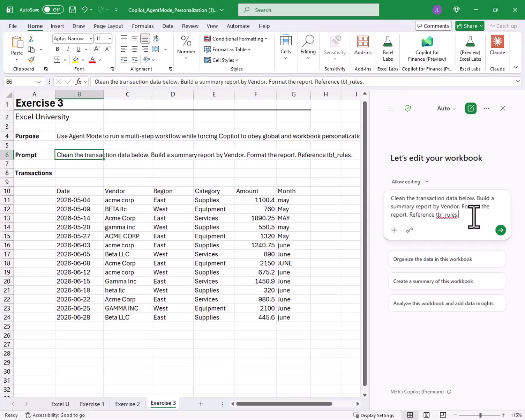
Task: Open Auto mode dropdown in Copilot
Action: click(x=446, y=108)
